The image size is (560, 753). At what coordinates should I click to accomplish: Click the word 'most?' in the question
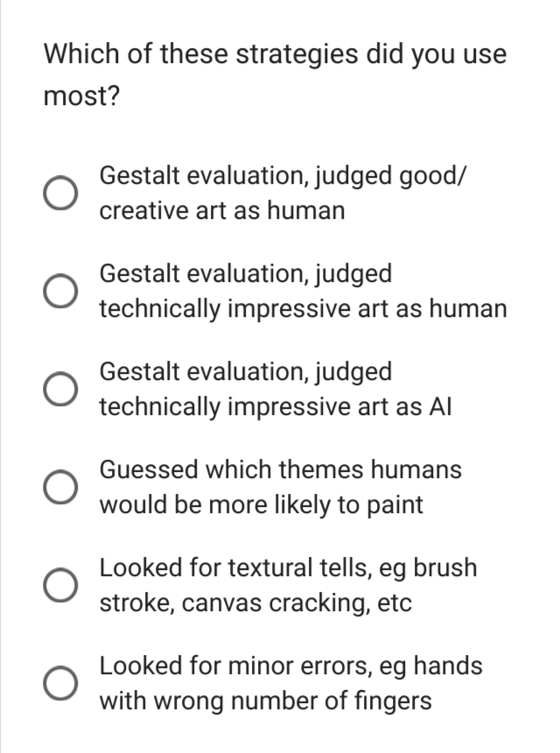[x=81, y=95]
